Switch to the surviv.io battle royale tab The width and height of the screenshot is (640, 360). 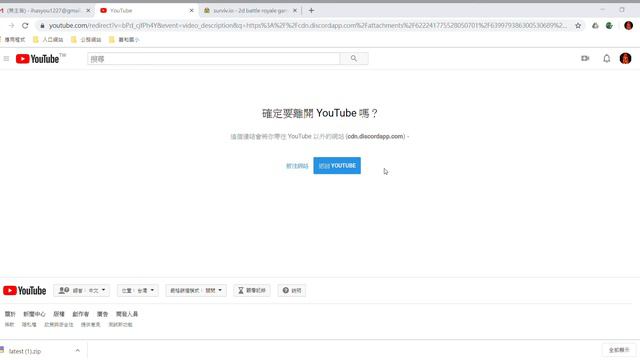tap(249, 11)
